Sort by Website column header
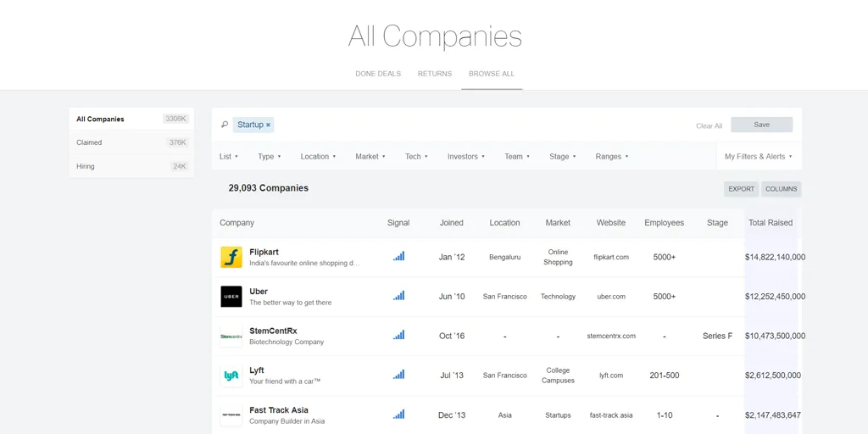The height and width of the screenshot is (434, 868). [611, 223]
